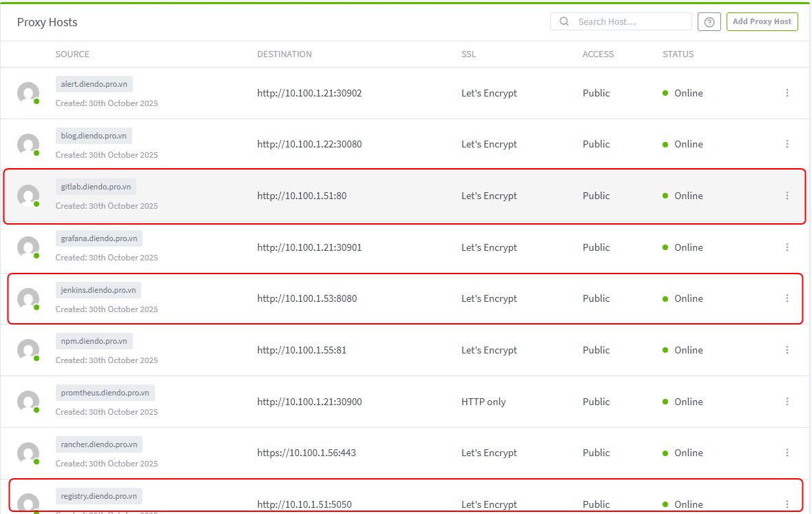812x514 pixels.
Task: Sort by the Source column header
Action: point(72,54)
